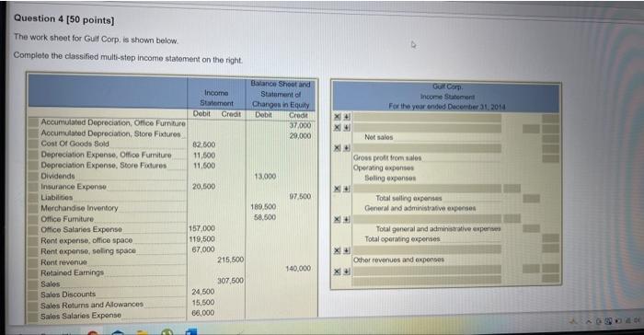Click the Office Furniture account label
Viewport: 644px width, 335px height.
tap(67, 219)
